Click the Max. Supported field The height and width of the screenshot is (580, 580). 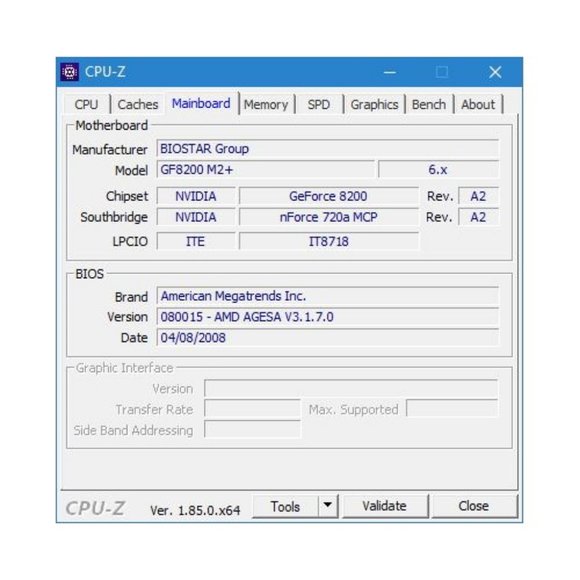(x=452, y=408)
